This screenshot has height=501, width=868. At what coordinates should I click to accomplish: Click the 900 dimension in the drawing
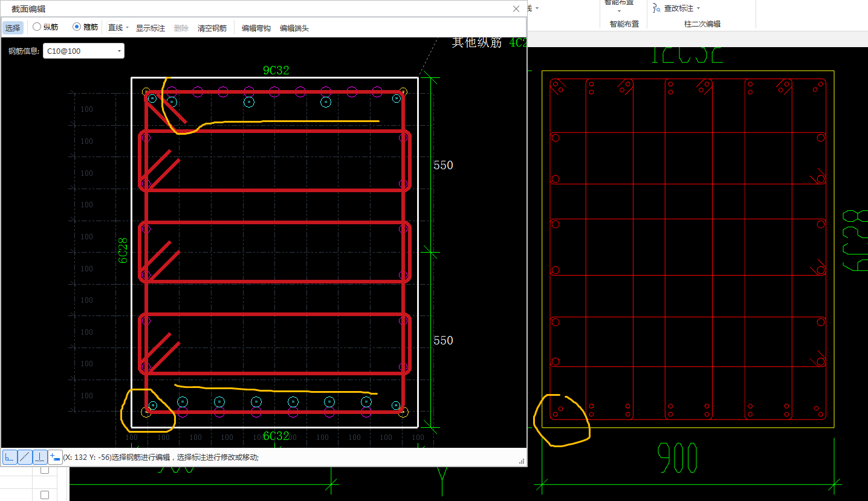(677, 457)
